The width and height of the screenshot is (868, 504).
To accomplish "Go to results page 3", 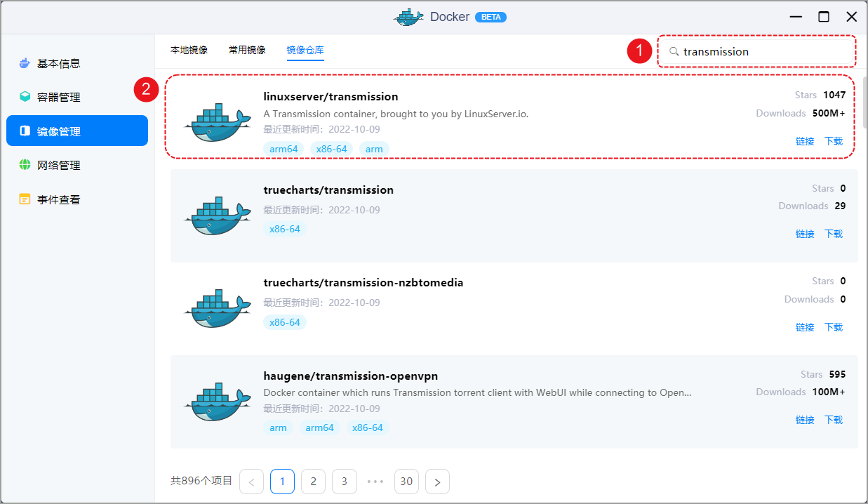I will 344,481.
